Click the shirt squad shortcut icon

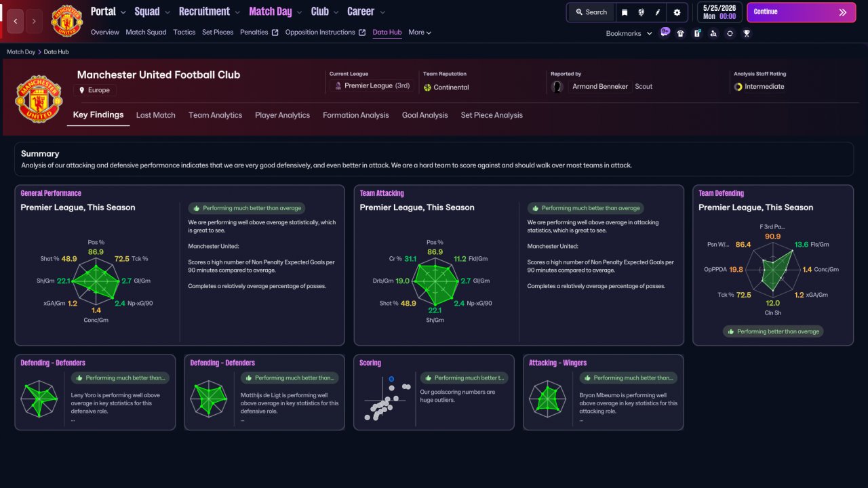[681, 33]
